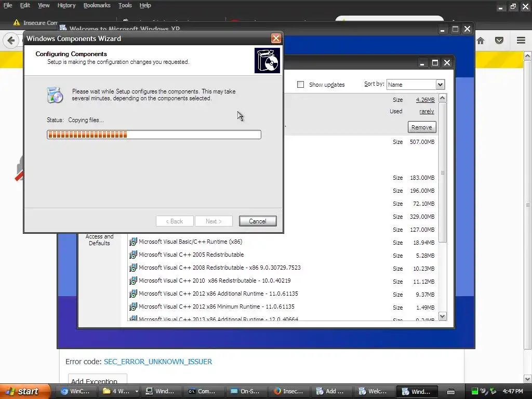Cancel the Windows Components Wizard

(x=258, y=221)
